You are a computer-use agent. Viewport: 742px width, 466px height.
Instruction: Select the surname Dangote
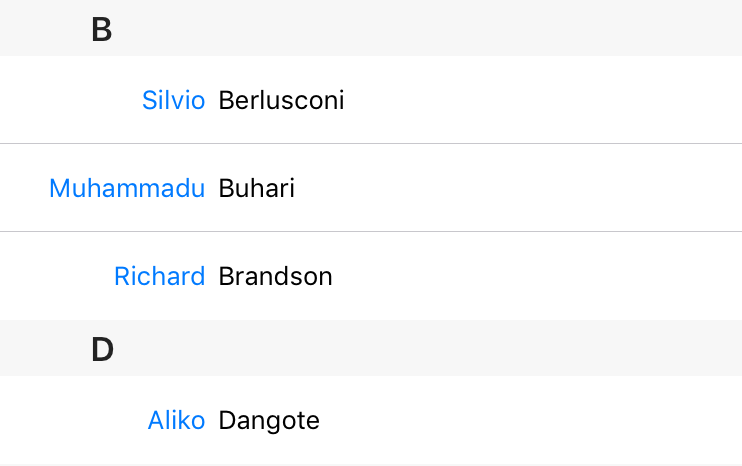point(269,420)
